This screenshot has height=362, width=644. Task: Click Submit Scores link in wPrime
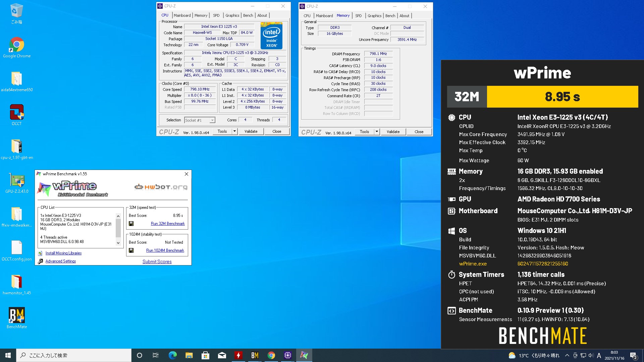pos(157,262)
